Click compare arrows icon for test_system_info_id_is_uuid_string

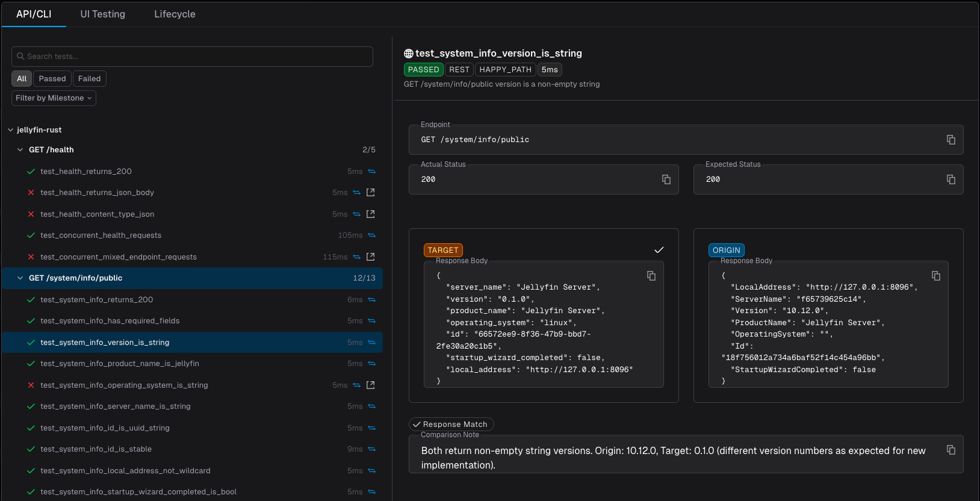coord(371,428)
